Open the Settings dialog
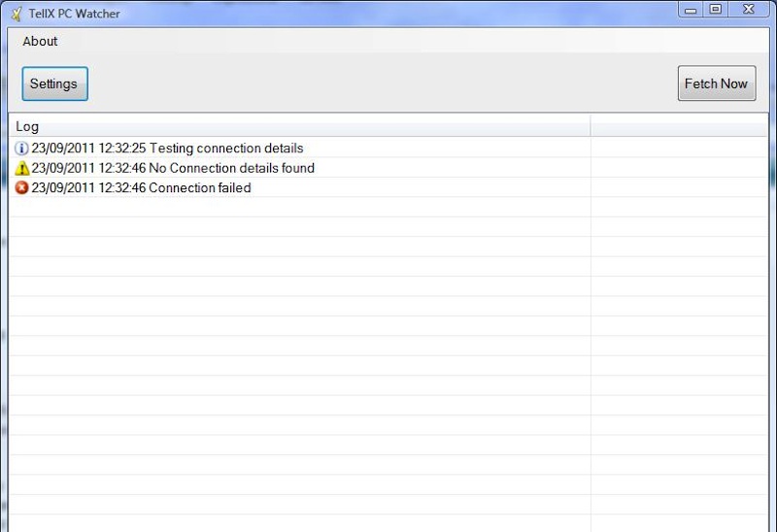 pos(54,83)
